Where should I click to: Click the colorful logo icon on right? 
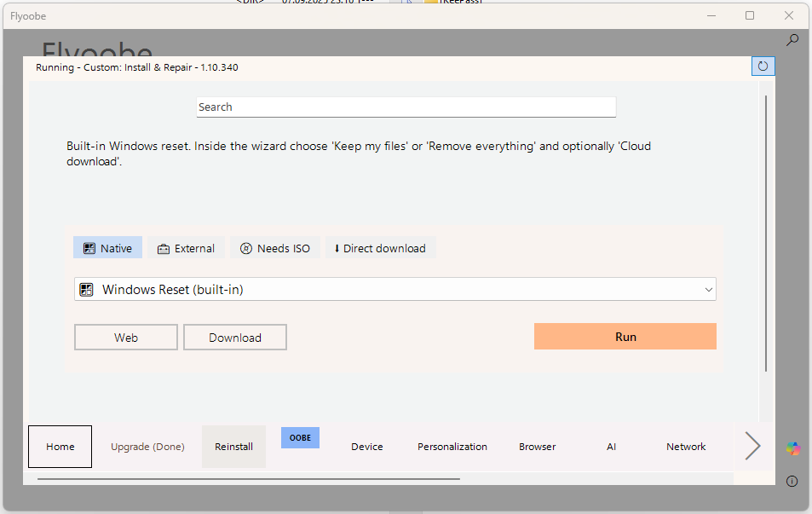click(x=792, y=448)
